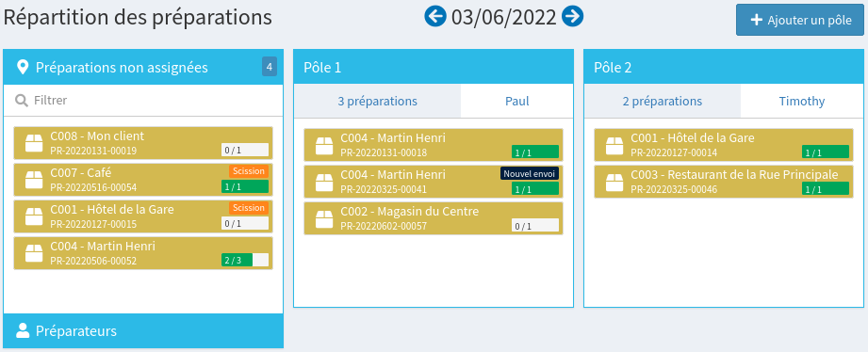Click box icon of C002 - Magasin du Centre

pos(324,218)
